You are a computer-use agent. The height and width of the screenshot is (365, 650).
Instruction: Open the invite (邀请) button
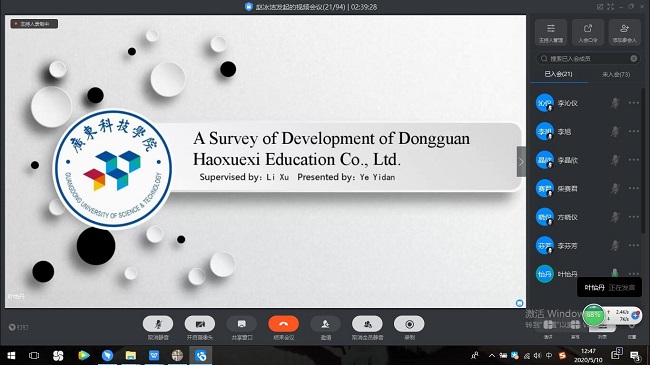[x=325, y=324]
